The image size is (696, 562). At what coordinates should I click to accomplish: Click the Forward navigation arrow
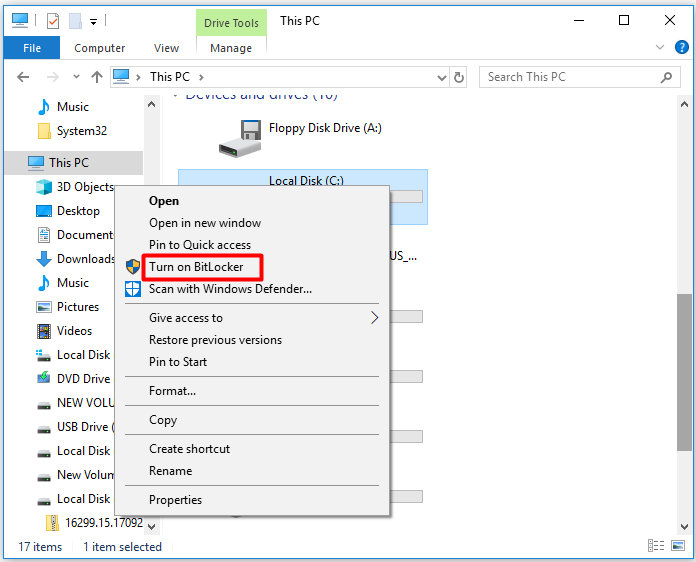tap(52, 77)
